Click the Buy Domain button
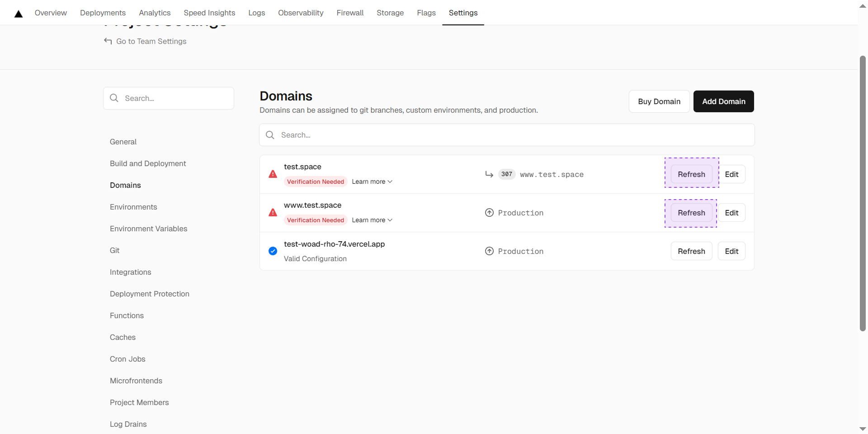 (659, 101)
